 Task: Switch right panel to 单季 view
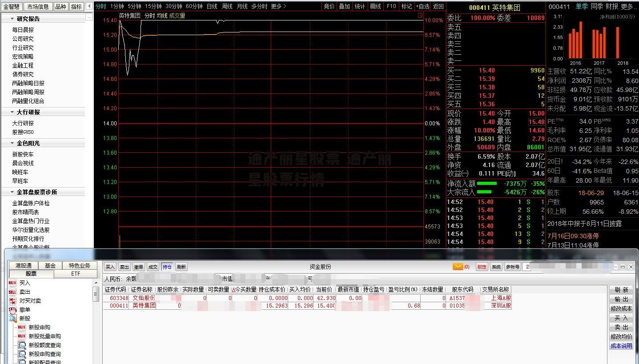tap(582, 6)
